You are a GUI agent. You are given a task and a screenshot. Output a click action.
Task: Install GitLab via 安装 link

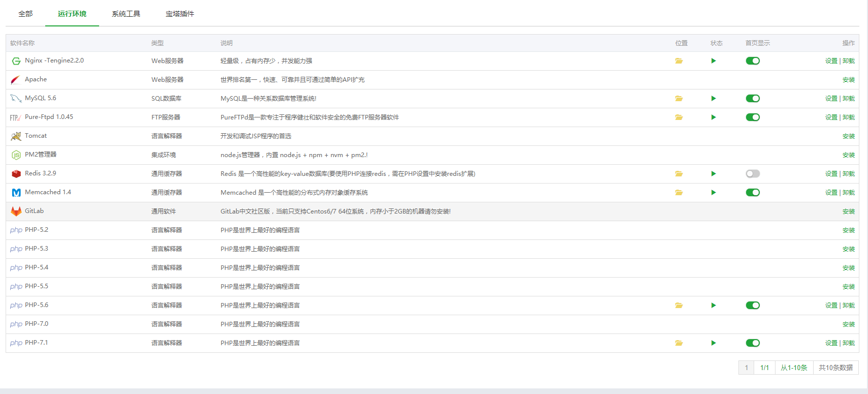click(x=849, y=211)
